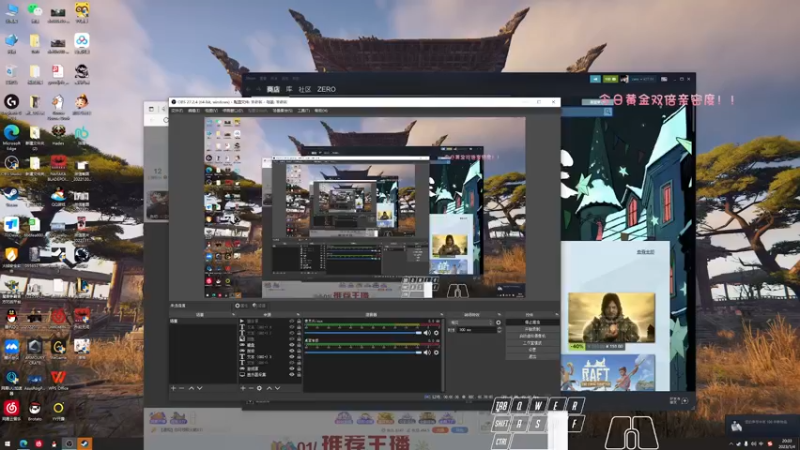The image size is (800, 450).
Task: Open Steam Big Picture mode icon
Action: pos(664,79)
